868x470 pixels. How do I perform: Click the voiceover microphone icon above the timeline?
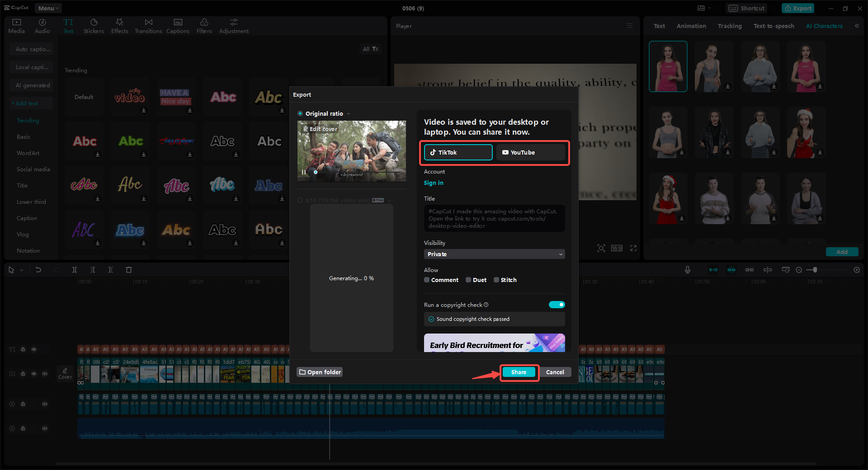[x=687, y=270]
